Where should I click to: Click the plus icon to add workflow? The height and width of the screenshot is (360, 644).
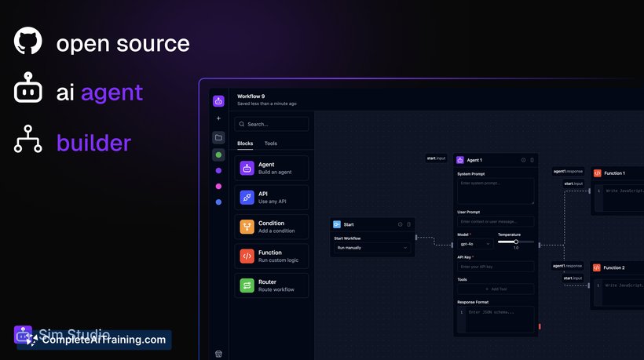click(x=218, y=118)
